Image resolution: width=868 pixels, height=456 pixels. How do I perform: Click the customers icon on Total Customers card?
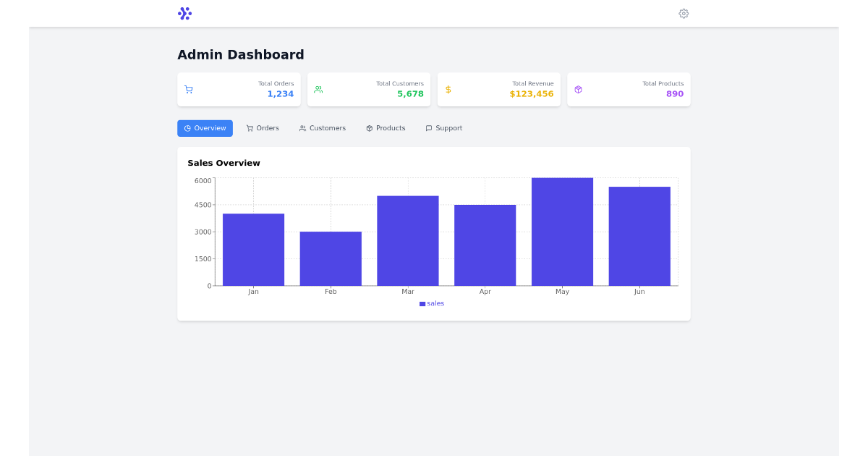tap(318, 88)
